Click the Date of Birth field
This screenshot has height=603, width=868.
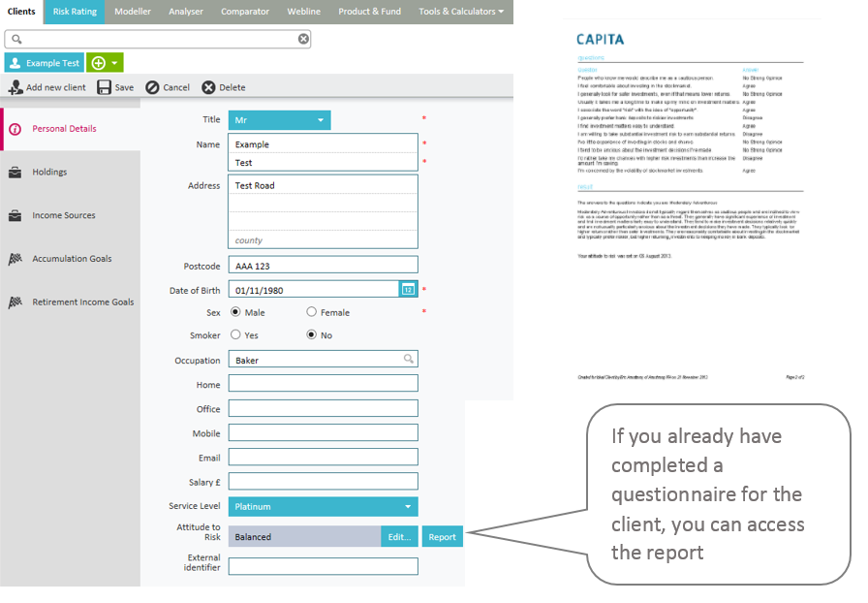click(314, 290)
